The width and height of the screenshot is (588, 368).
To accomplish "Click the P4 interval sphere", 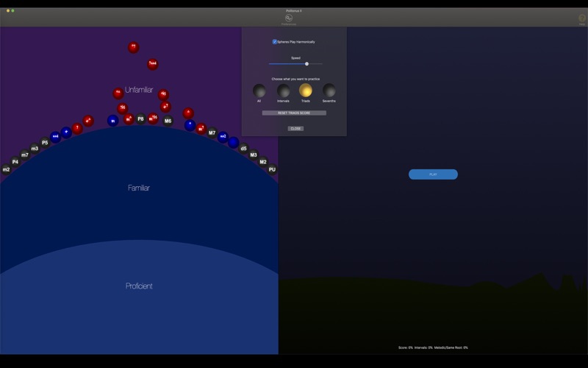I will pos(15,162).
